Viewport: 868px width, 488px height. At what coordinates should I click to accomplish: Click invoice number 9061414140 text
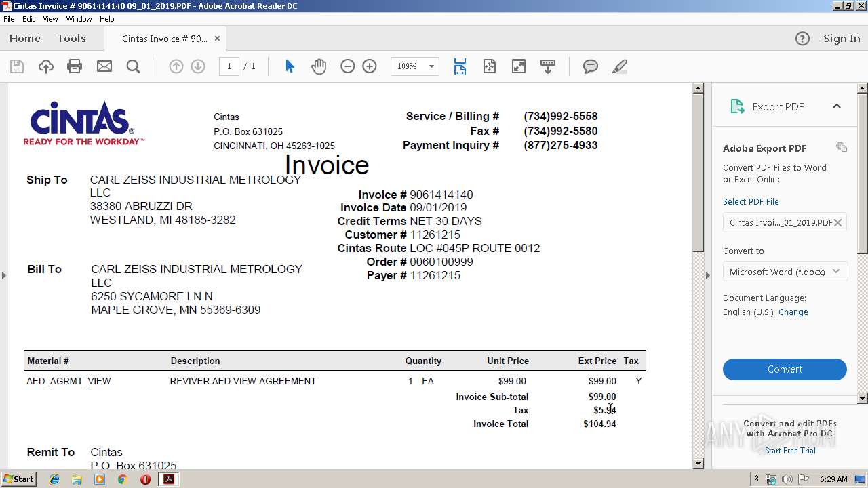[441, 195]
